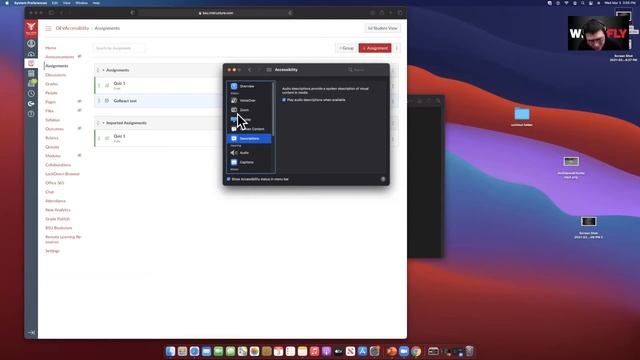Viewport: 640px width, 360px height.
Task: Open the History clock icon in Canvas navigation
Action: 31,93
